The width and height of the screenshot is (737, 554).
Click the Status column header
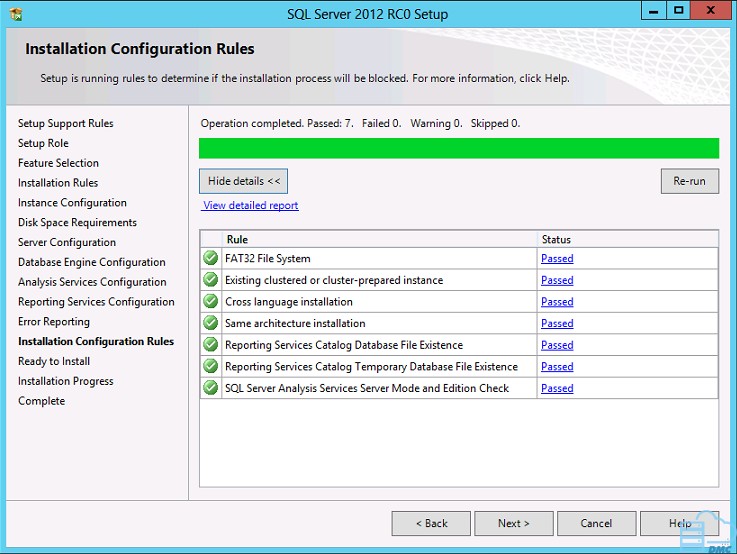(x=627, y=239)
